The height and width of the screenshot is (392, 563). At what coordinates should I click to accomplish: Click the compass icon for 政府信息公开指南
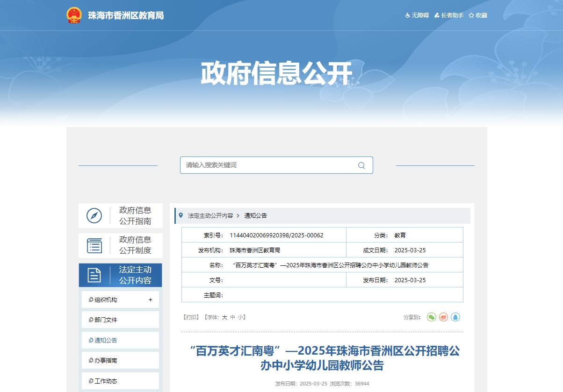click(x=94, y=216)
